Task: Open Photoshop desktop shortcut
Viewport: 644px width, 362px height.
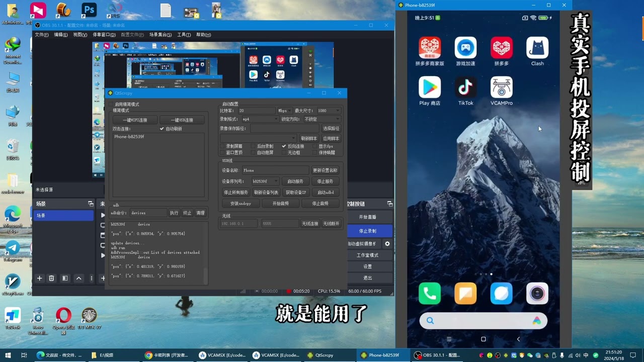Action: [x=89, y=10]
